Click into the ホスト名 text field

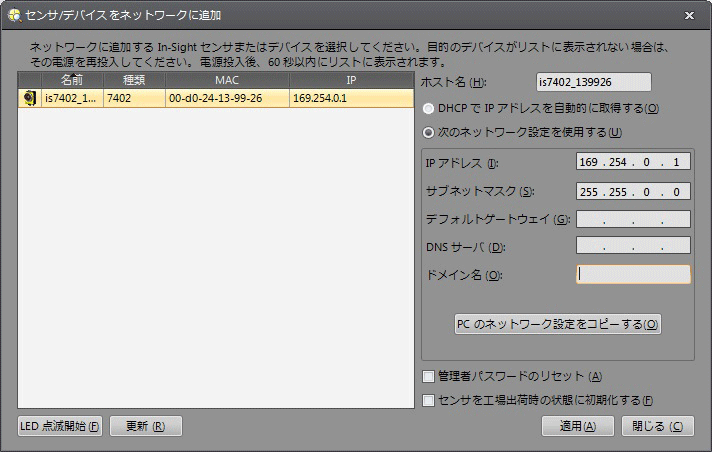(x=593, y=82)
